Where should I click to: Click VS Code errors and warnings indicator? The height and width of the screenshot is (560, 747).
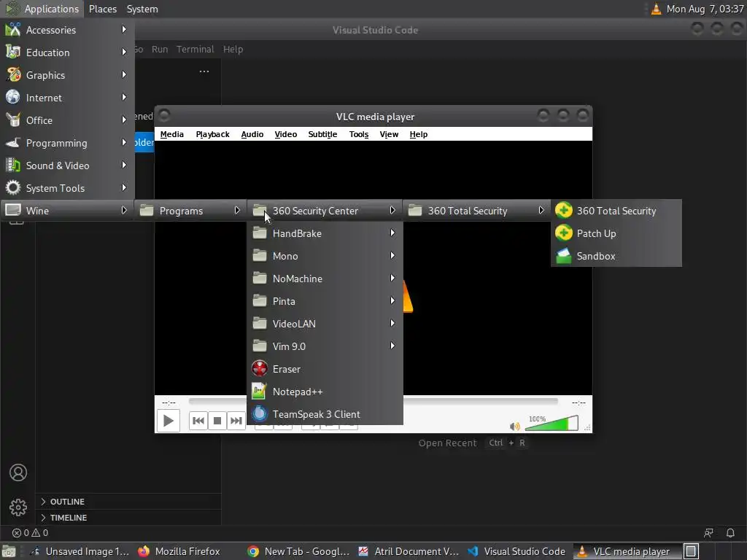click(x=31, y=533)
